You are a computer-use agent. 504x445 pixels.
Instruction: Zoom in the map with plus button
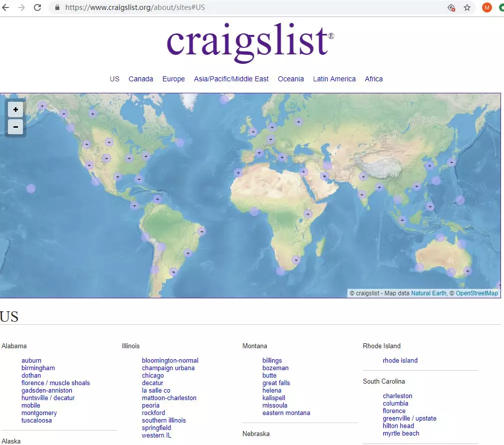(15, 109)
